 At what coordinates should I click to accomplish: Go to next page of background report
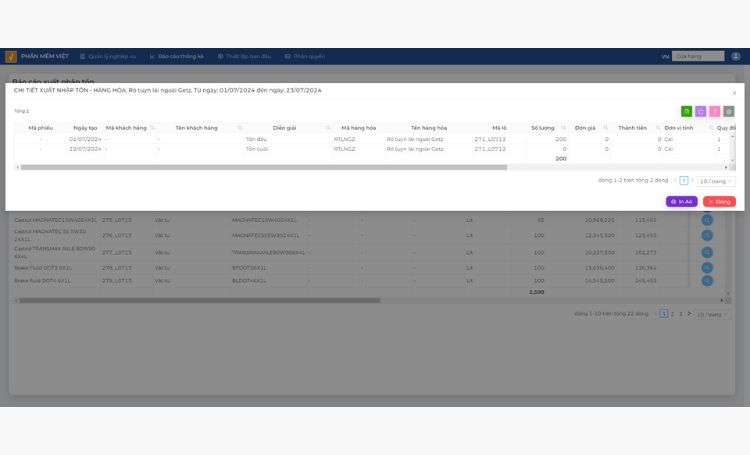click(x=689, y=314)
